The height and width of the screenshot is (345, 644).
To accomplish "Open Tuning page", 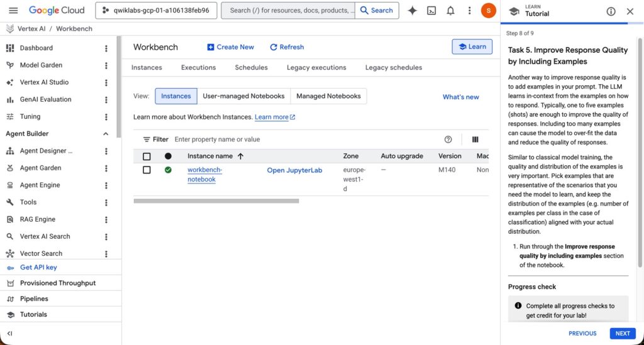I will (30, 116).
